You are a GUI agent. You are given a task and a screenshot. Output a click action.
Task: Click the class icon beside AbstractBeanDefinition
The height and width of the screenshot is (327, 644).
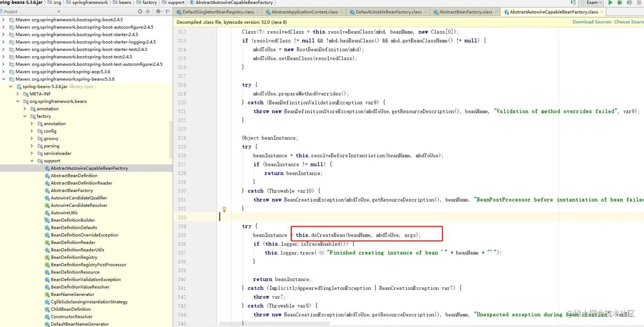47,176
